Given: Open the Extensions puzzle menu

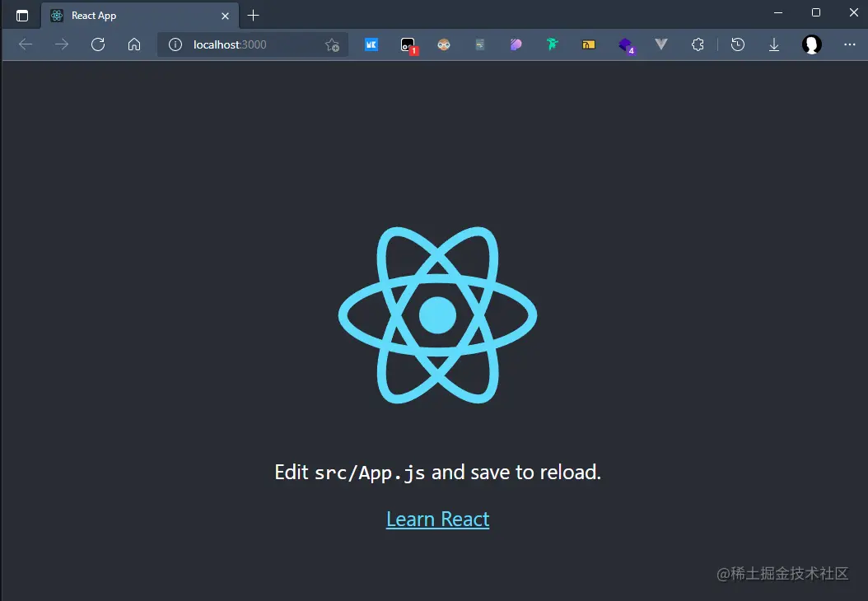Looking at the screenshot, I should point(698,44).
